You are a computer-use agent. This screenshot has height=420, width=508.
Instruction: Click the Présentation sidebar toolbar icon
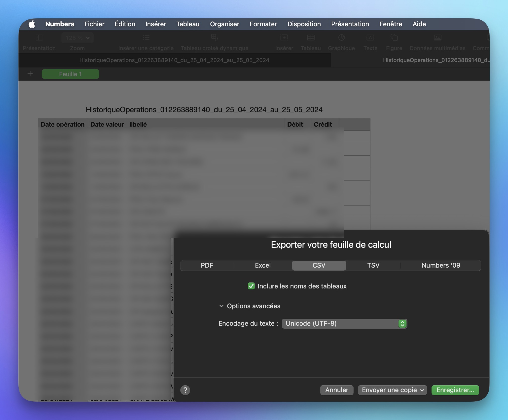39,38
